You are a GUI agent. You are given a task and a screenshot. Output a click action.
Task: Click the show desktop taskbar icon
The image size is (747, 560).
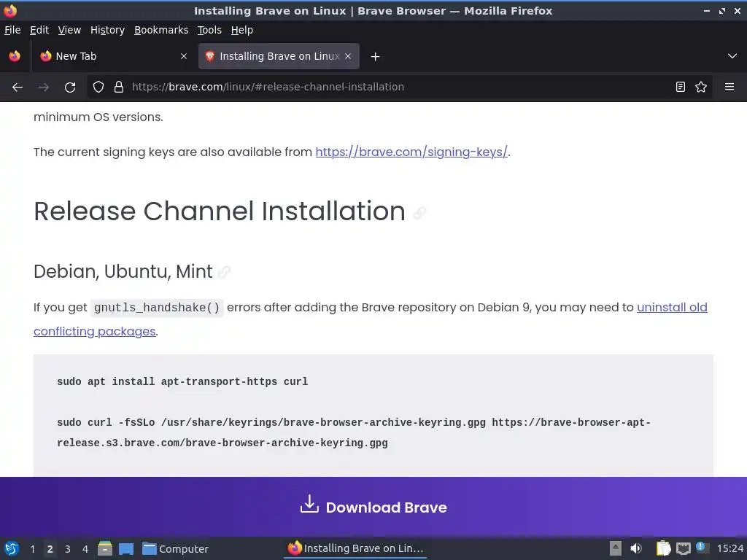point(126,549)
